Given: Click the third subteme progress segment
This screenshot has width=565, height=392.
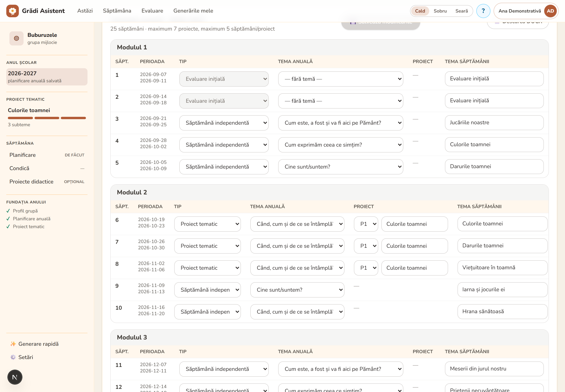Looking at the screenshot, I should click(73, 118).
